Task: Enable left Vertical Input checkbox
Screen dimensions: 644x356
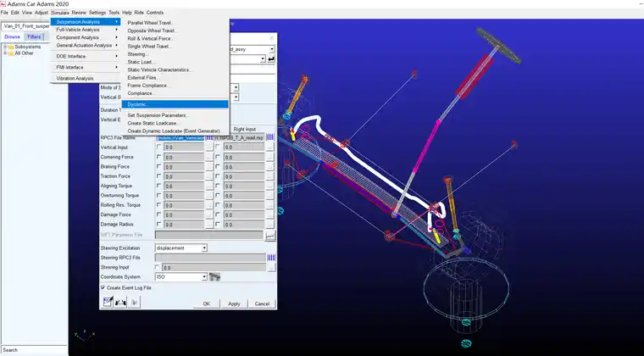Action: click(159, 147)
